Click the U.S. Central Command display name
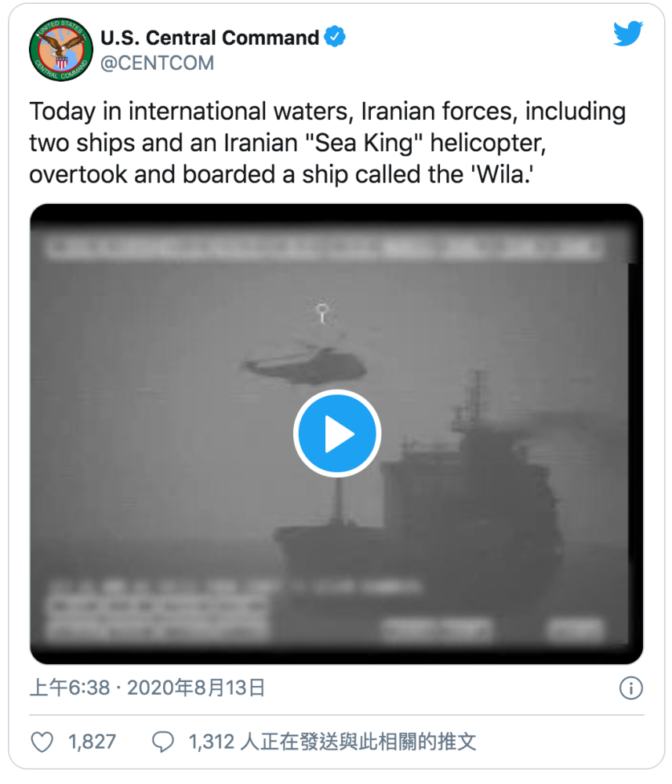672x784 pixels. [x=209, y=38]
